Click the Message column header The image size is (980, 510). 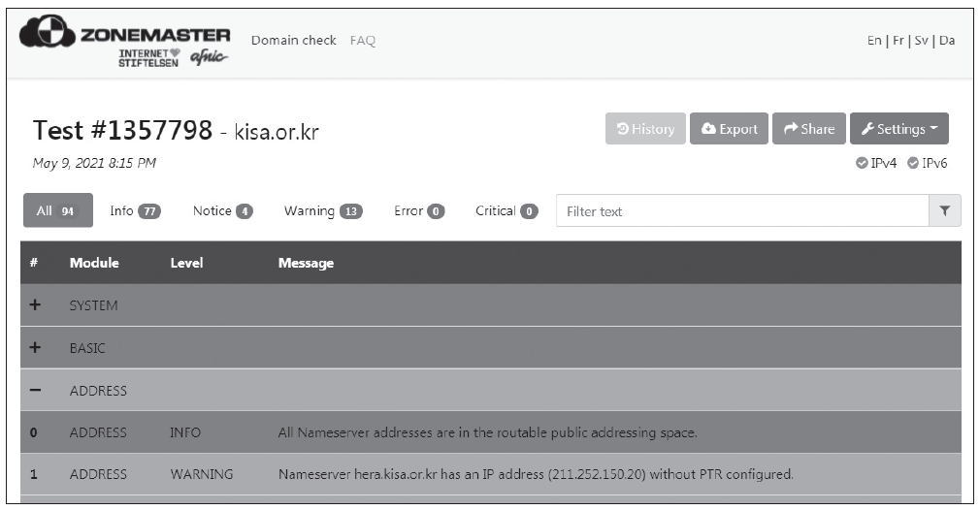coord(306,263)
